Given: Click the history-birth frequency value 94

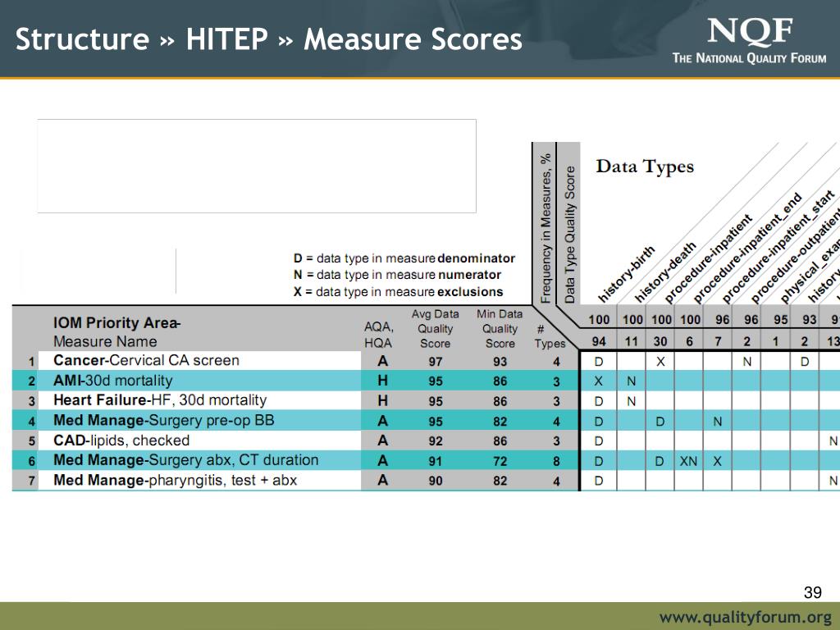Looking at the screenshot, I should point(599,341).
